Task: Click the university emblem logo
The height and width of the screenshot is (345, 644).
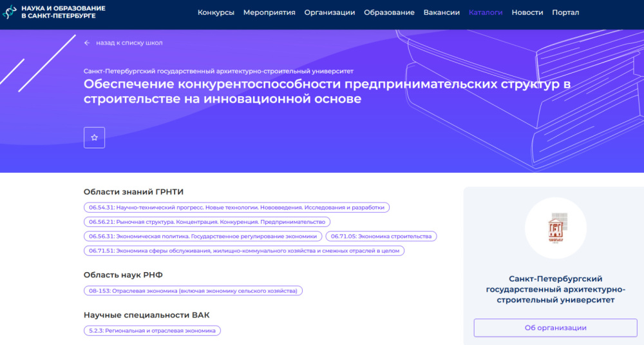Action: 554,228
